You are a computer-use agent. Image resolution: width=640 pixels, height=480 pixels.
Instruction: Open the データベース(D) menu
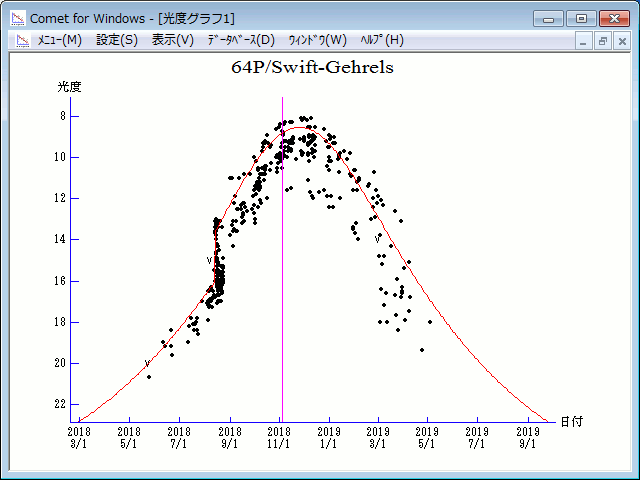pyautogui.click(x=241, y=40)
